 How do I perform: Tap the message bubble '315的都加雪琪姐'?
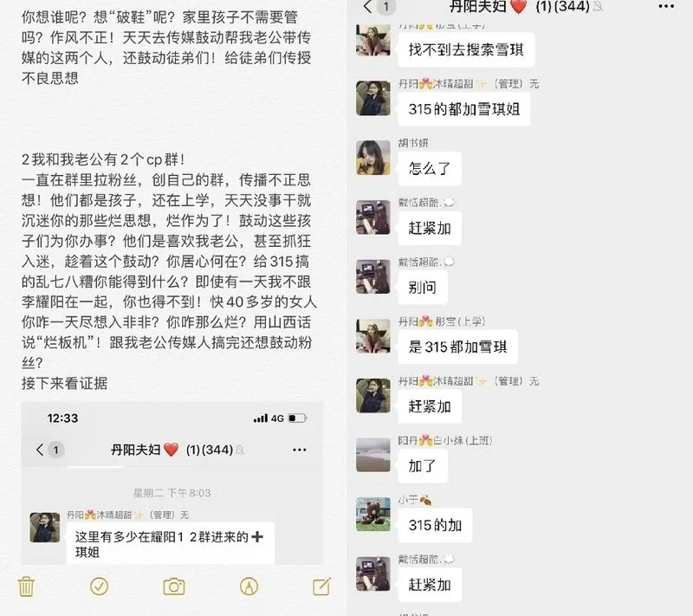point(463,109)
